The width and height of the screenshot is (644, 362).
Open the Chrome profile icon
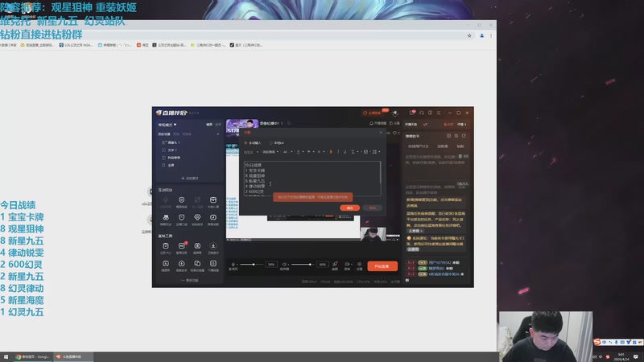coord(481,35)
